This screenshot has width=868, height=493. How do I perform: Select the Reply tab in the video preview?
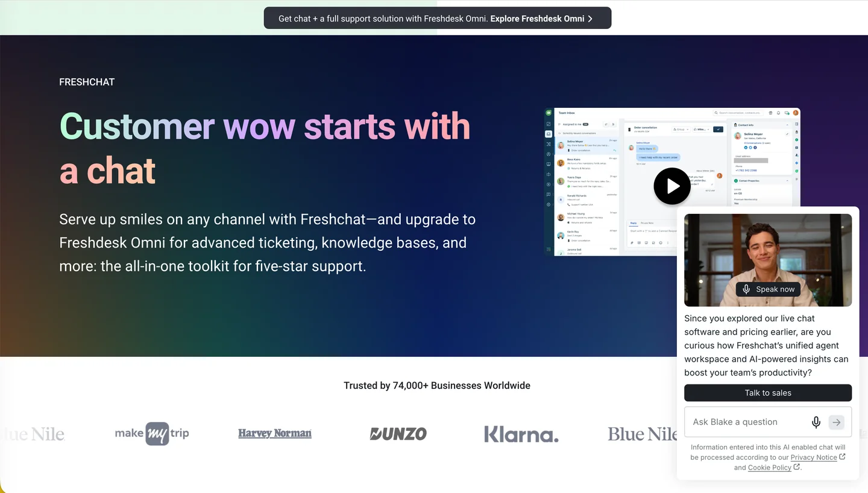coord(634,223)
